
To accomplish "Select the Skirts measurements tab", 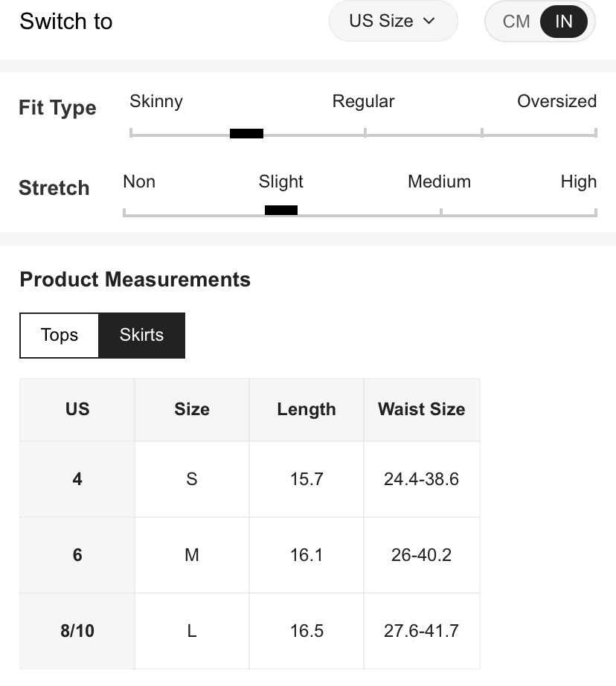I will coord(141,335).
